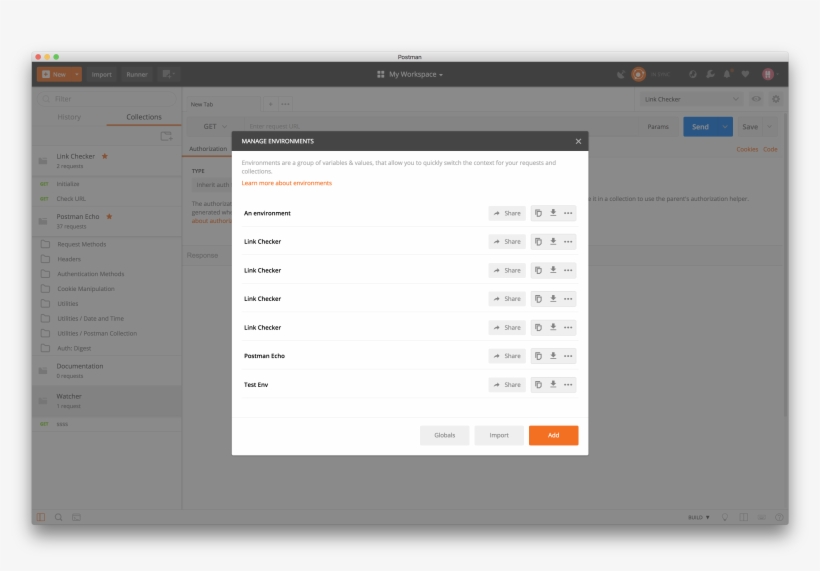This screenshot has height=571, width=820.
Task: Click the heart icon in header
Action: (x=745, y=74)
